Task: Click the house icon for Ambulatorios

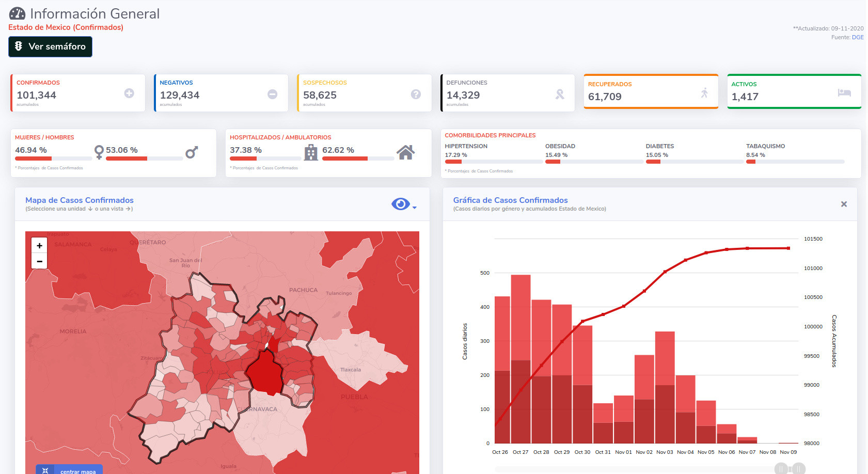Action: [406, 152]
